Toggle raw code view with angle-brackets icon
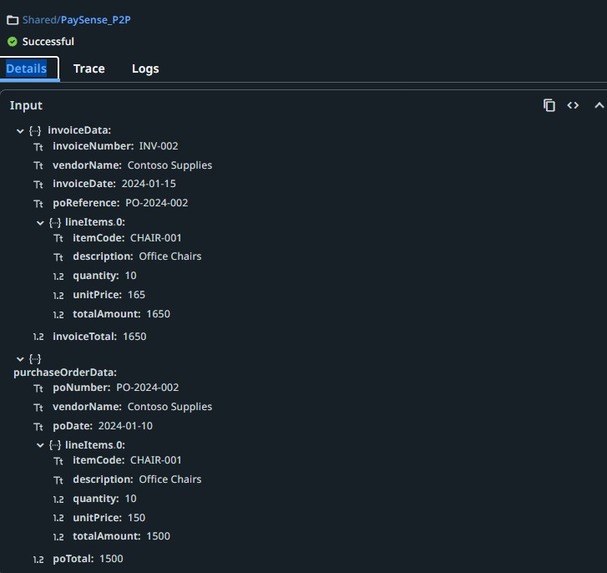 (573, 105)
